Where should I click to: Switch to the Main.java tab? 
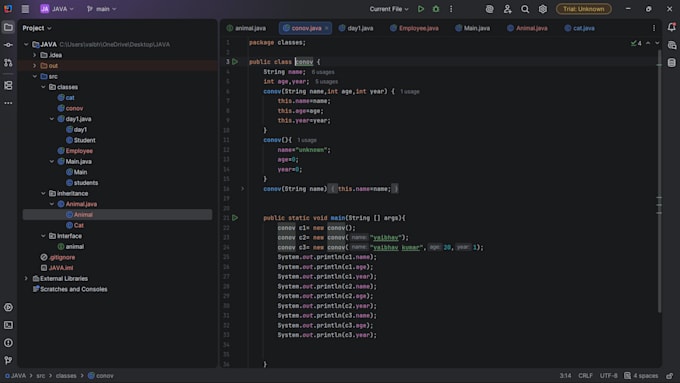[x=472, y=28]
